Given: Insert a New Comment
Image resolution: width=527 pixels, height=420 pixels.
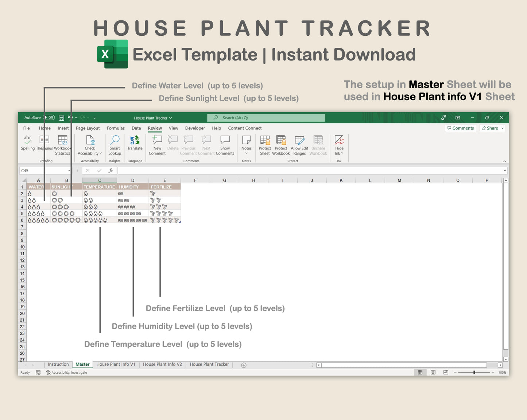Looking at the screenshot, I should click(157, 145).
